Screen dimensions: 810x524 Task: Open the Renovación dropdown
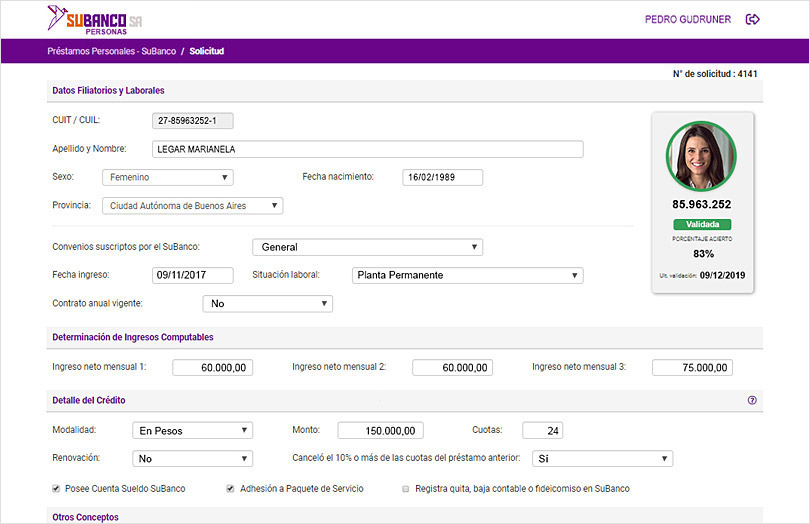pyautogui.click(x=193, y=459)
